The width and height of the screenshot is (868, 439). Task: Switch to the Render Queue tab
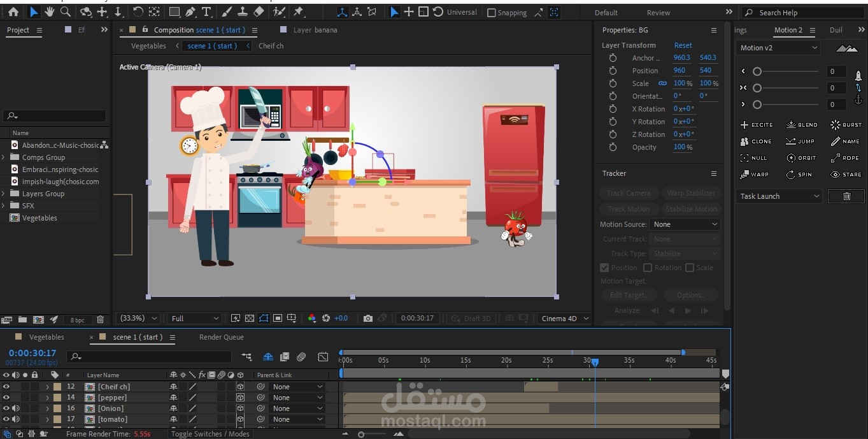[x=221, y=337]
